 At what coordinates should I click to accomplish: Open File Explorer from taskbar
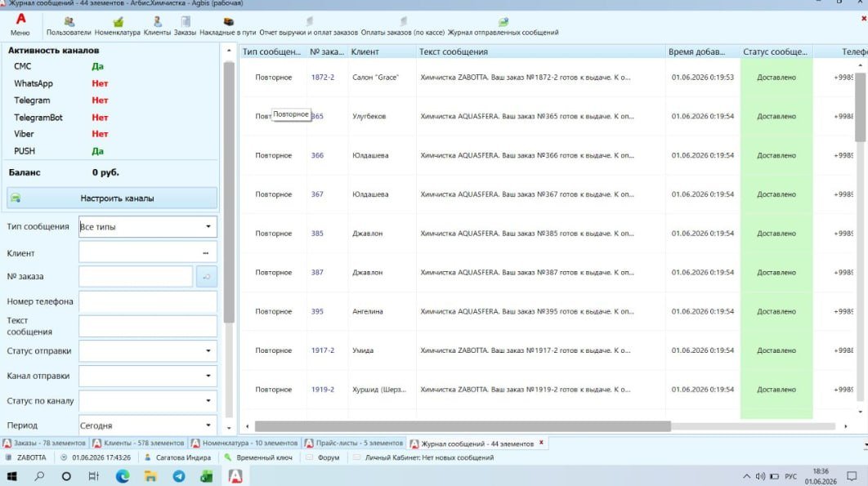click(x=150, y=476)
